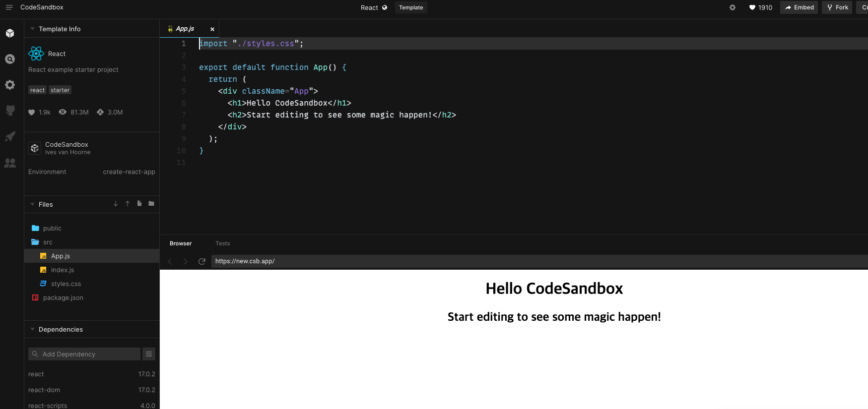Screen dimensions: 868x409
Task: Close the App.js editor tab
Action: tap(212, 29)
